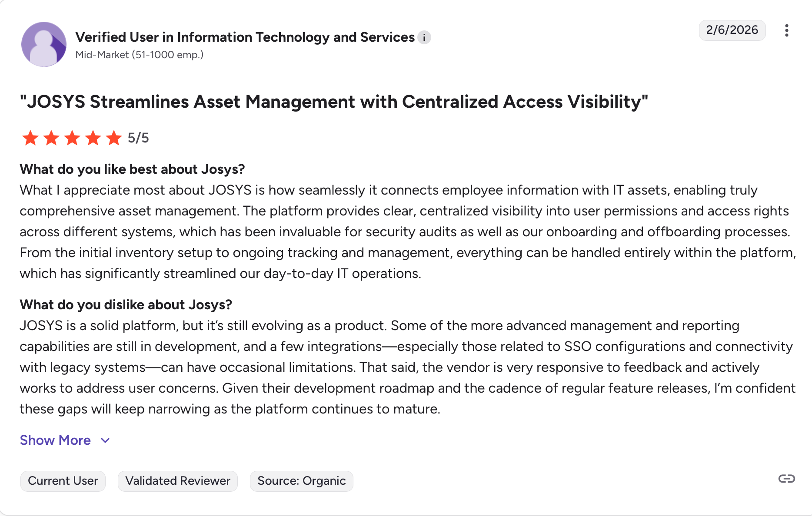The image size is (812, 516).
Task: Click the Mid-Market company size label
Action: click(139, 55)
